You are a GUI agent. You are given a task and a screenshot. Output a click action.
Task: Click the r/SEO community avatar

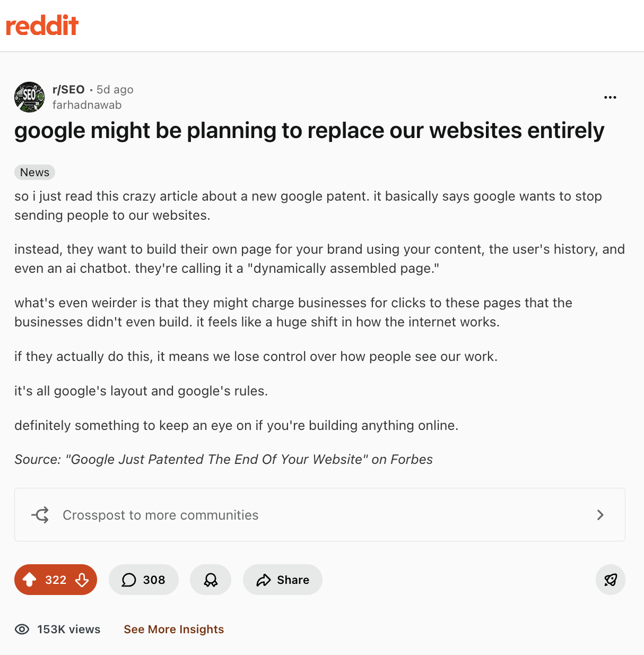[x=29, y=97]
